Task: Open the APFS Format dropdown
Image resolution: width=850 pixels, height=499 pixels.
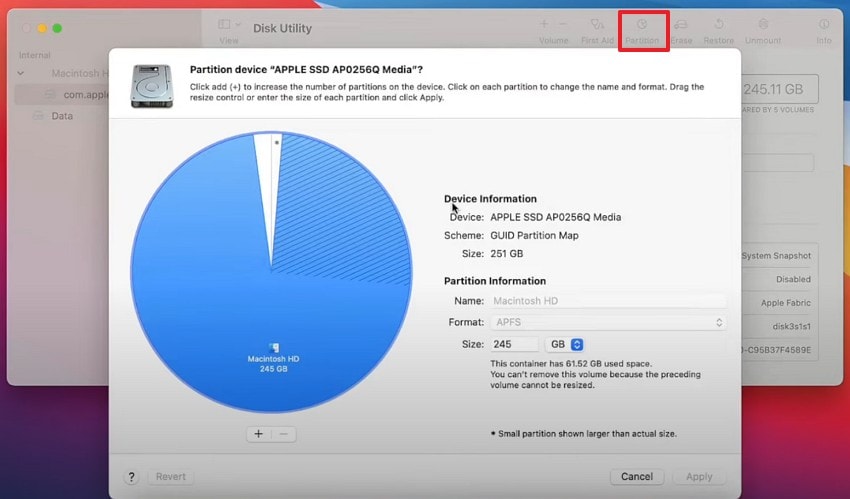Action: coord(608,322)
